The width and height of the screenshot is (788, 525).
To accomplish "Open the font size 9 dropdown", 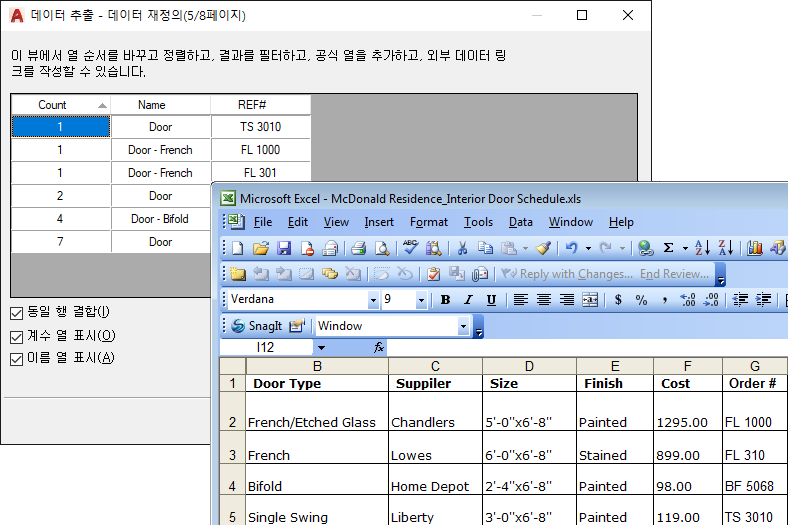I will point(421,300).
